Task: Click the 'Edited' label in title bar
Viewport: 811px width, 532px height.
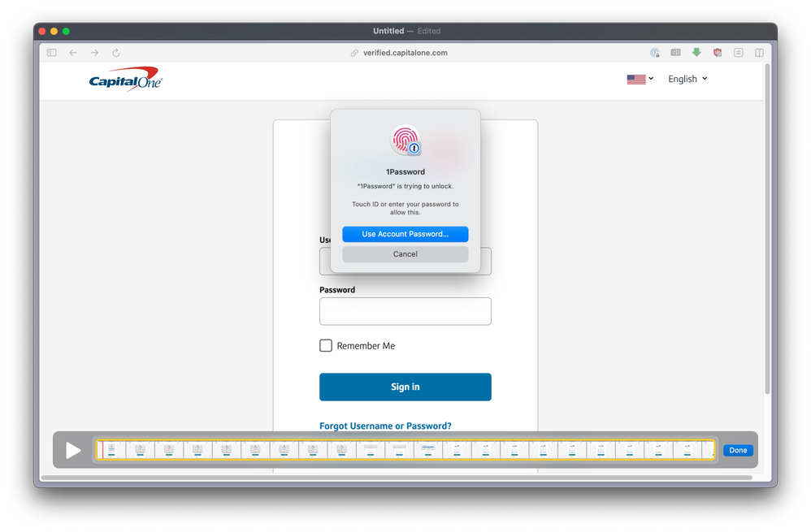Action: (x=429, y=31)
